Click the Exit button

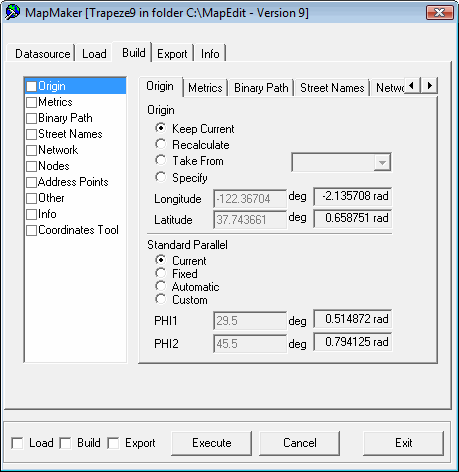404,443
